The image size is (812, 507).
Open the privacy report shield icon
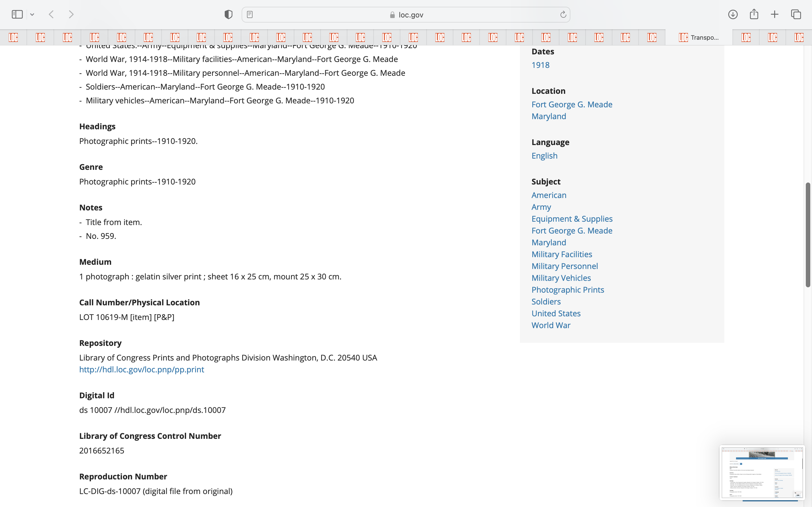click(228, 14)
